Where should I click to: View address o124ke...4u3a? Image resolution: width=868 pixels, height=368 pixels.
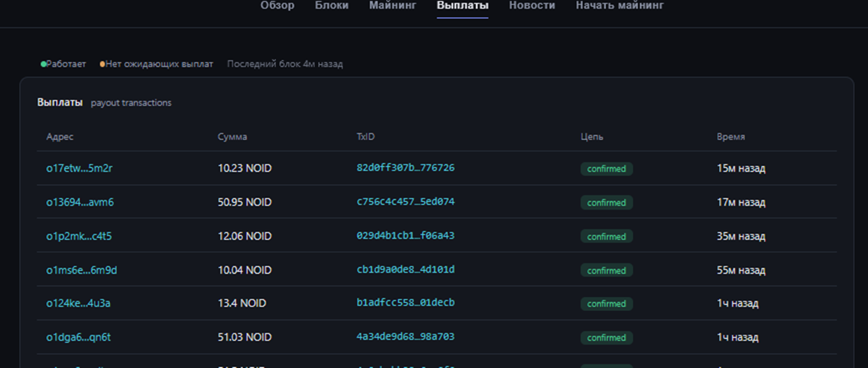pos(78,303)
